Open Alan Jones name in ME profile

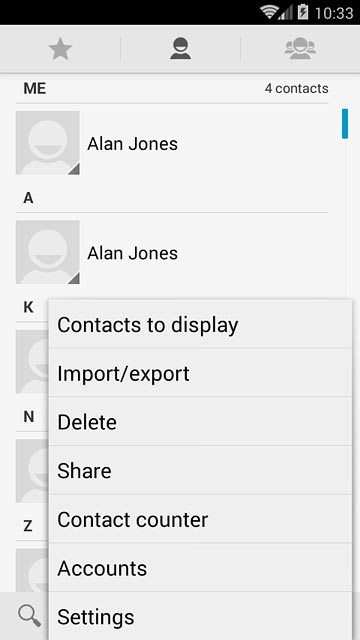pos(133,144)
